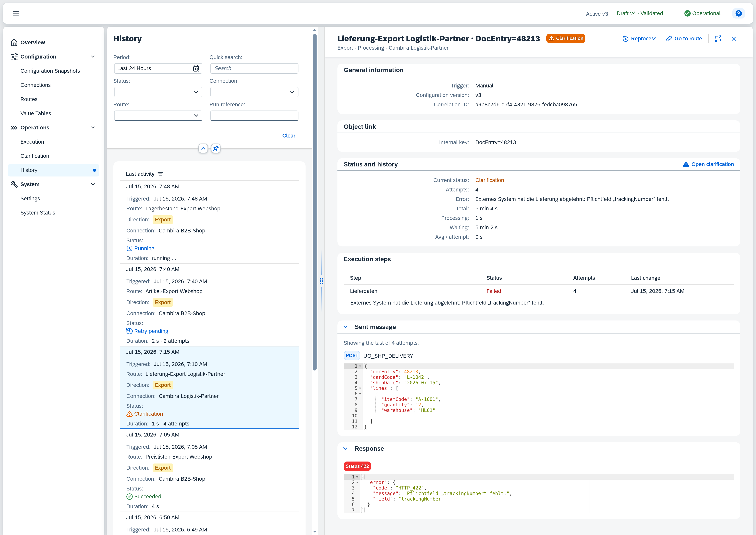This screenshot has height=535, width=756.
Task: Open the help question mark icon
Action: (x=738, y=14)
